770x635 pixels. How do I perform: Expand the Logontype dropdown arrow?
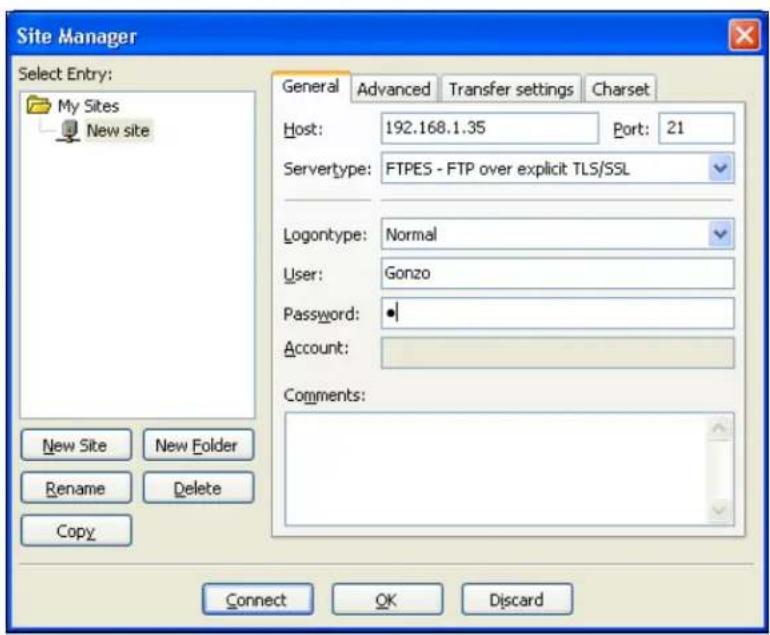(x=720, y=234)
